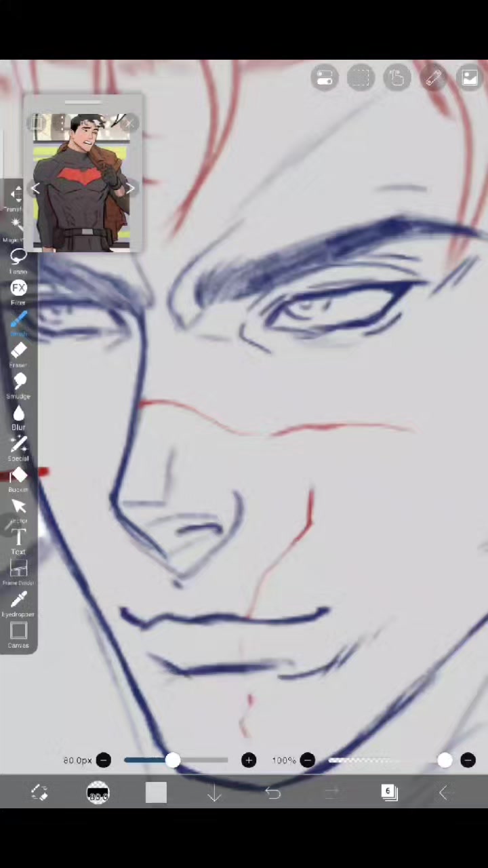The width and height of the screenshot is (488, 868).
Task: Open the layers panel showing 6
Action: [389, 793]
